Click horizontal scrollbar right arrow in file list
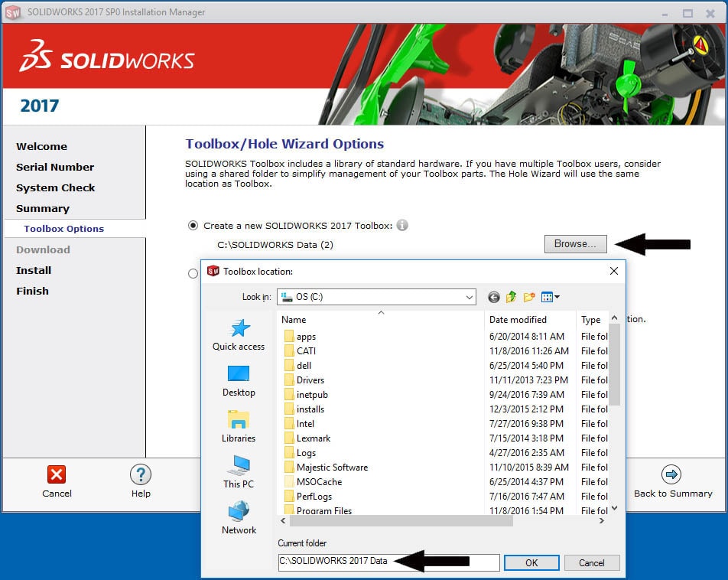This screenshot has height=580, width=728. [602, 521]
